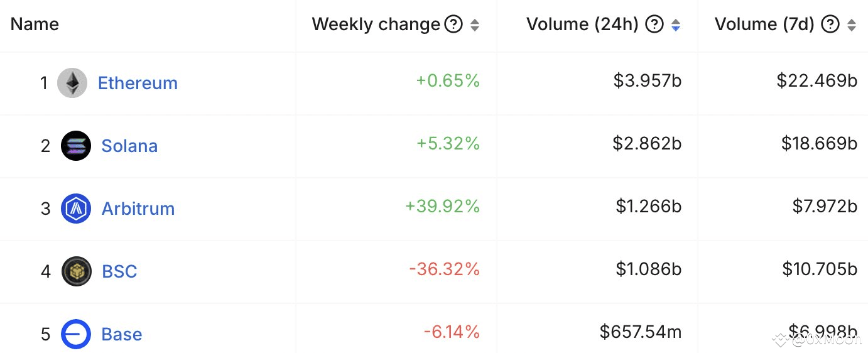Open the Solana chain link

click(x=129, y=146)
